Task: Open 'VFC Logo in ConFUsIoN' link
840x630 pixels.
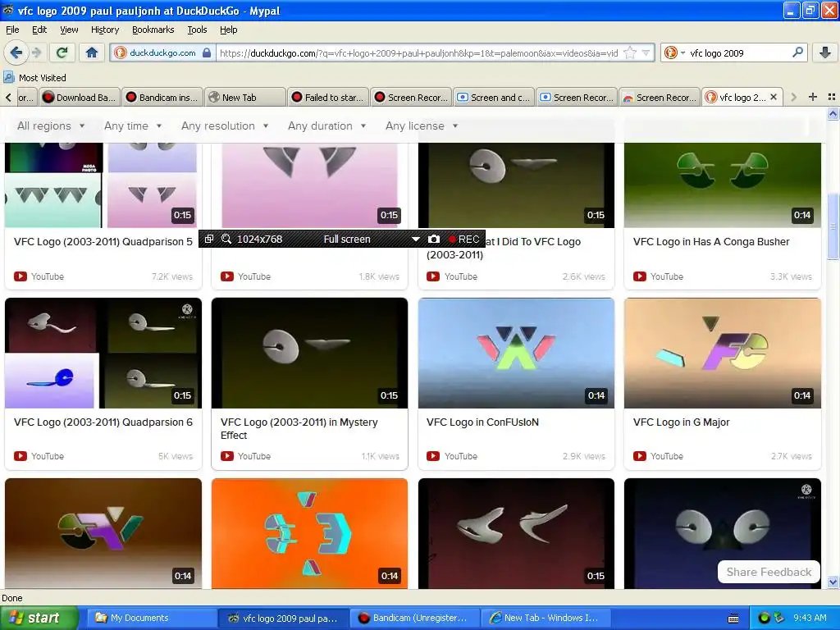Action: point(482,422)
